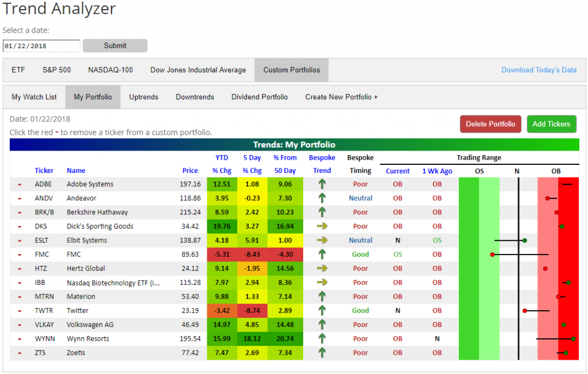Click the sideways trend arrow for Dick's Sporting Goods

[322, 226]
